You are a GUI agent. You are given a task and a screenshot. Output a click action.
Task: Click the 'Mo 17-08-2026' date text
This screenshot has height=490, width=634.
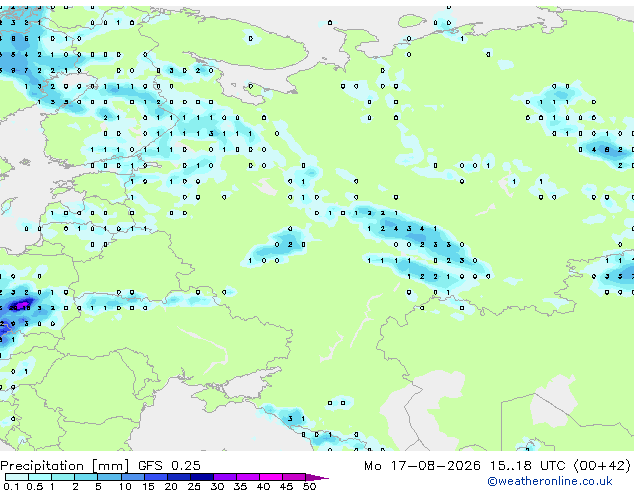pos(422,466)
